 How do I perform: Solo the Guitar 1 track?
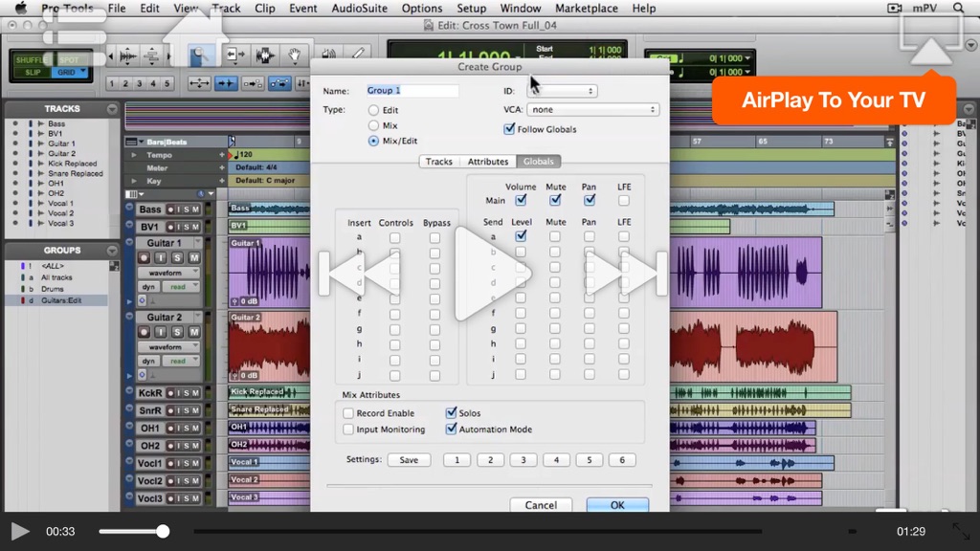[177, 257]
